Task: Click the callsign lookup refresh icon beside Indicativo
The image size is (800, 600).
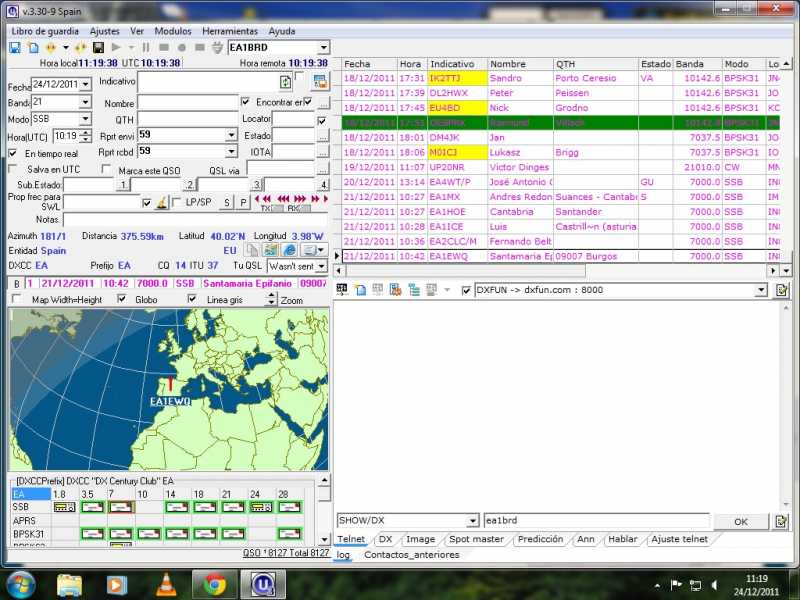Action: [x=286, y=82]
